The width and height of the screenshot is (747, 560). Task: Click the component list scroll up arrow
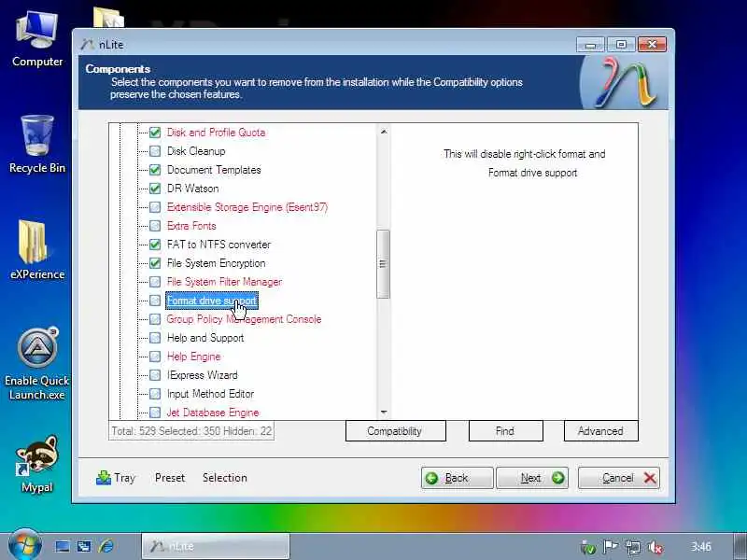point(384,132)
